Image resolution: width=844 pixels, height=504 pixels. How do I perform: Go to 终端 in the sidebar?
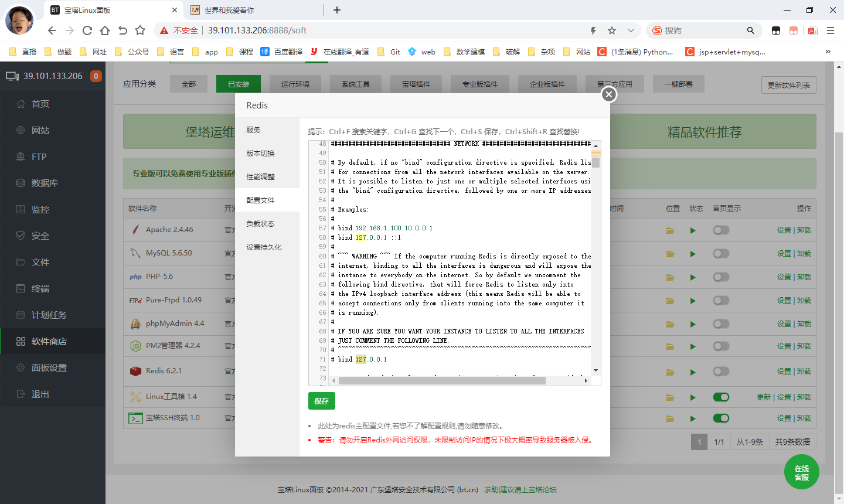[40, 289]
